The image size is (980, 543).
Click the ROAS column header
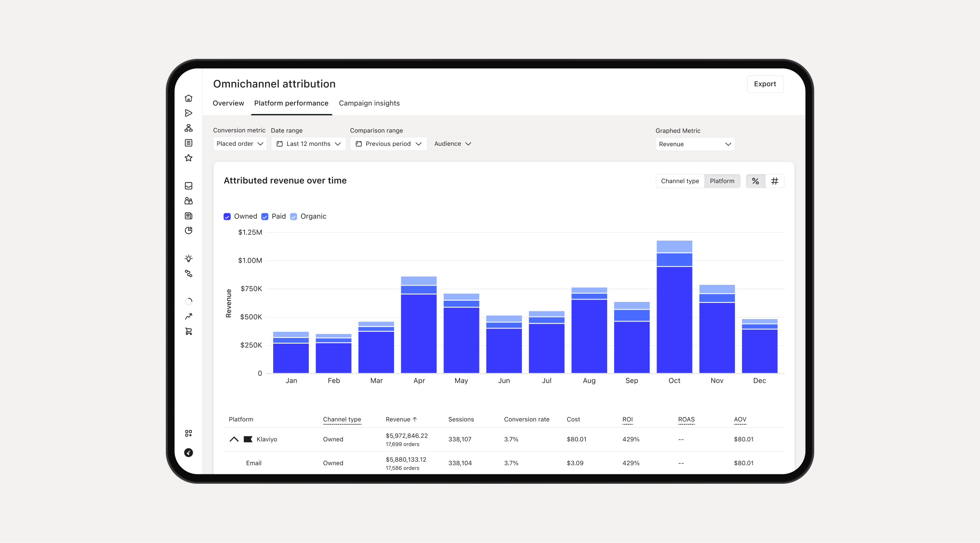(686, 420)
